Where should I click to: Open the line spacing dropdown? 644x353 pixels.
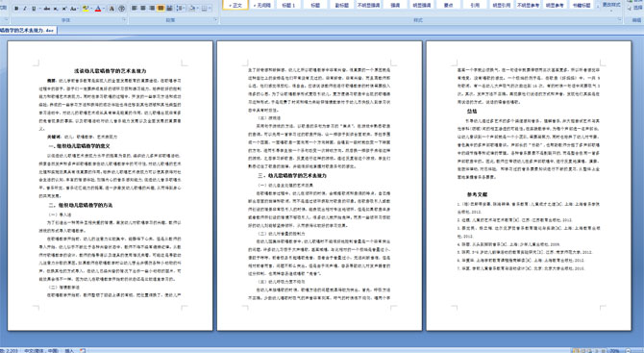pyautogui.click(x=181, y=8)
